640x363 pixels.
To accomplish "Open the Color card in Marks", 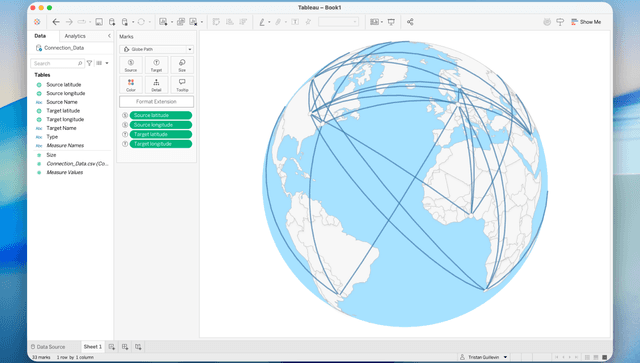I will click(x=131, y=85).
